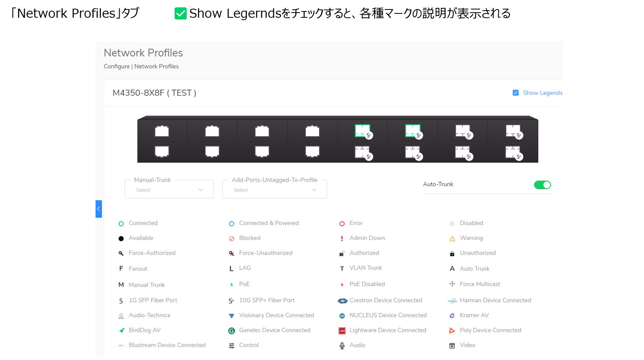644x360 pixels.
Task: Click the green Connected circle icon
Action: [x=121, y=223]
